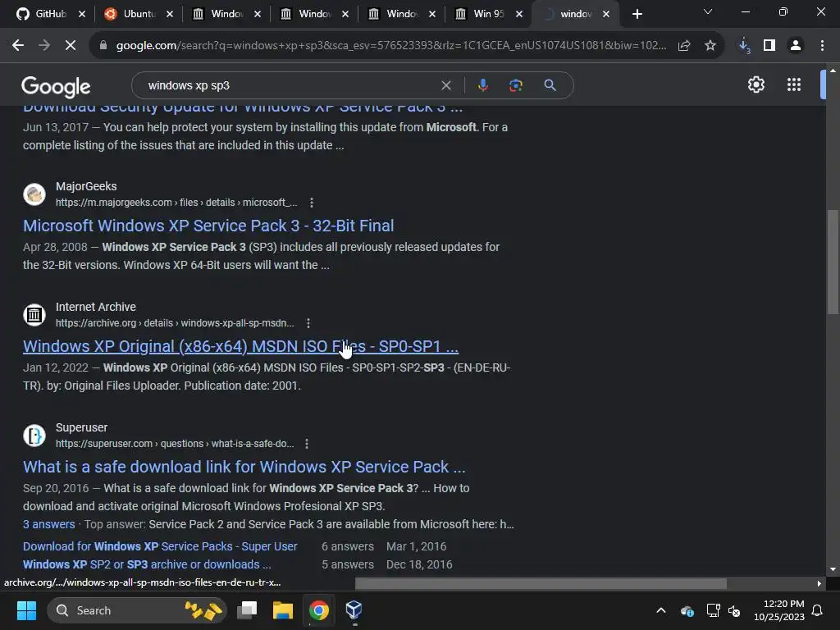This screenshot has width=840, height=630.
Task: Click the majorgeeks.com breadcrumb URL
Action: (x=176, y=203)
